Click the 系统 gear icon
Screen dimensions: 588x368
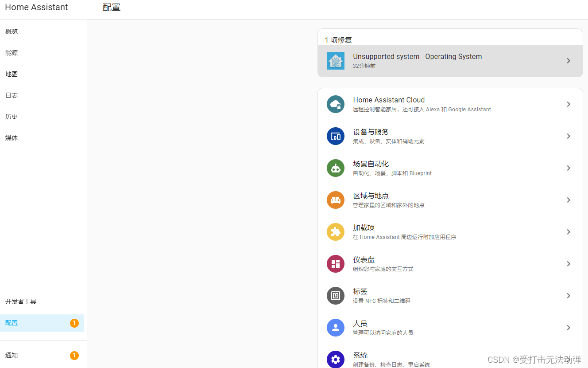pos(336,359)
